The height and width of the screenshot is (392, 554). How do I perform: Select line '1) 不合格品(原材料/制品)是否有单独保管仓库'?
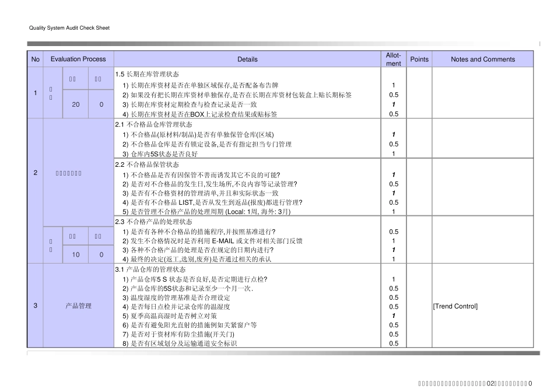tap(198, 135)
